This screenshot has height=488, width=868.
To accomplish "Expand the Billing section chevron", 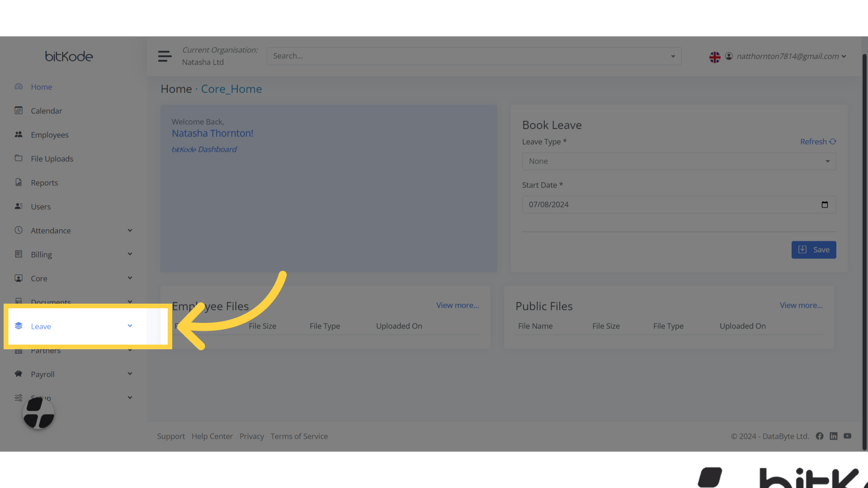I will [x=130, y=254].
